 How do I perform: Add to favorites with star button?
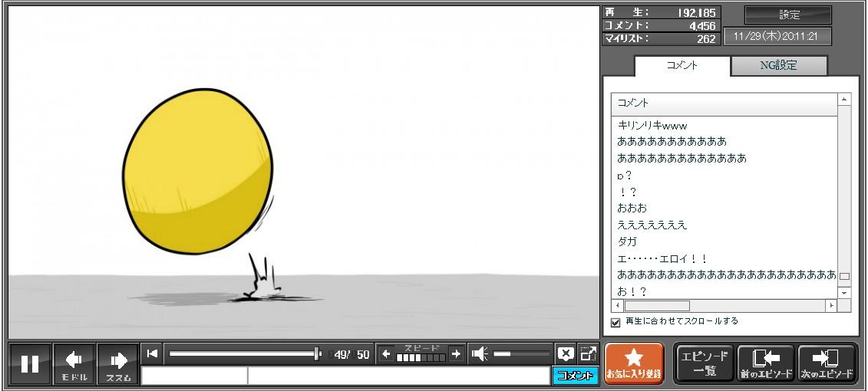633,363
